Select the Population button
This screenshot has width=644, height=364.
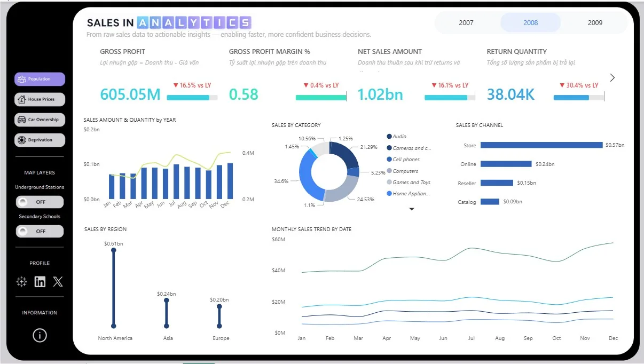click(x=40, y=79)
